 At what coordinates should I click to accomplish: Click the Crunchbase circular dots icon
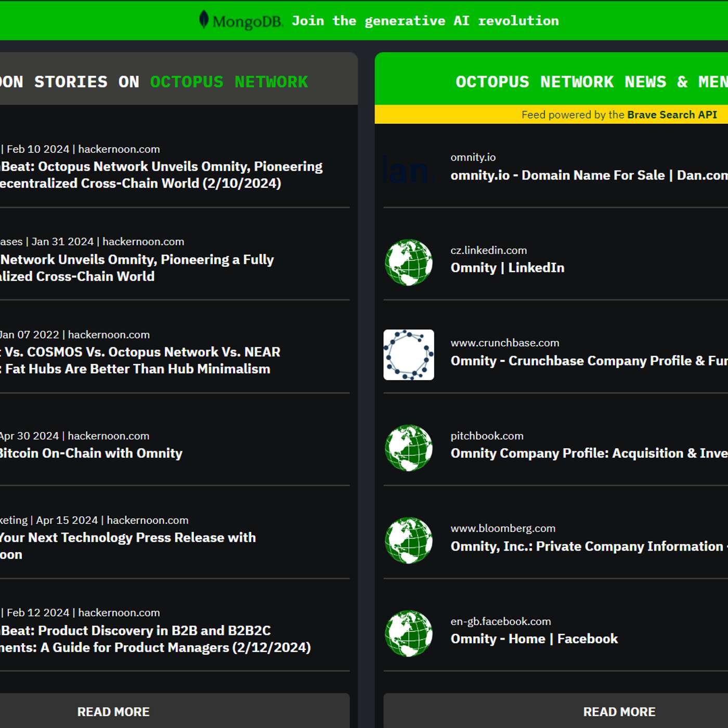coord(408,355)
